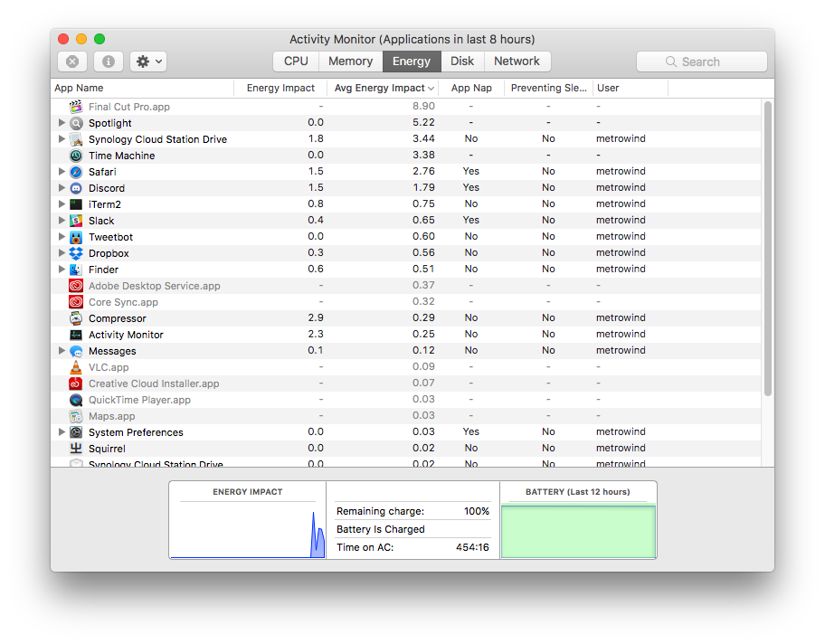The width and height of the screenshot is (825, 644).
Task: Expand the Spotlight process row
Action: point(62,123)
